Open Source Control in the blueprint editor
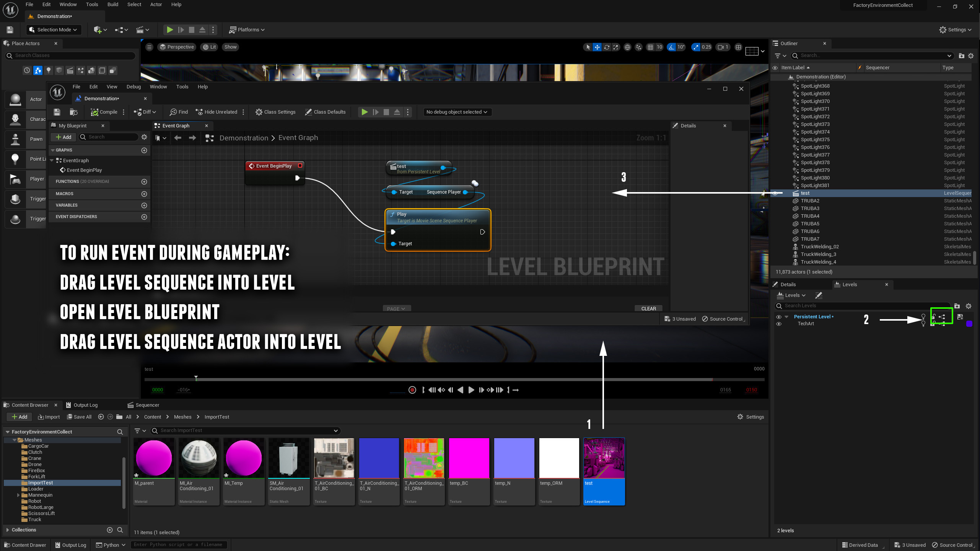The height and width of the screenshot is (551, 980). (x=722, y=319)
